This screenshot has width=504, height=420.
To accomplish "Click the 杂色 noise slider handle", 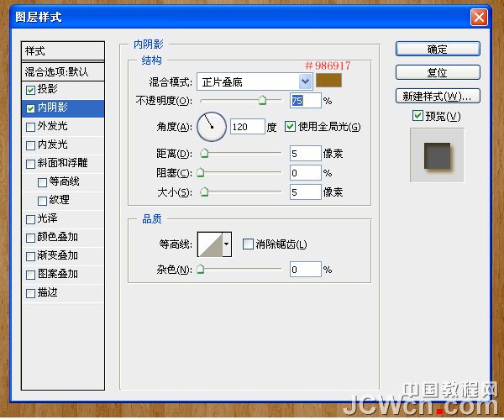I will click(x=201, y=269).
